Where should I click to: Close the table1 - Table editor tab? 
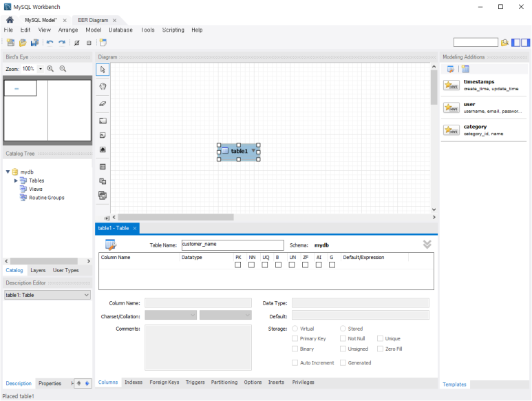[135, 228]
